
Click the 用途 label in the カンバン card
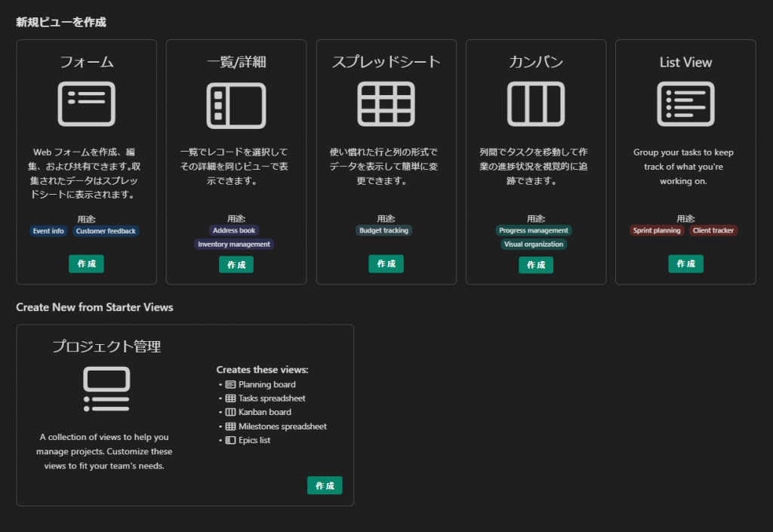tap(536, 219)
